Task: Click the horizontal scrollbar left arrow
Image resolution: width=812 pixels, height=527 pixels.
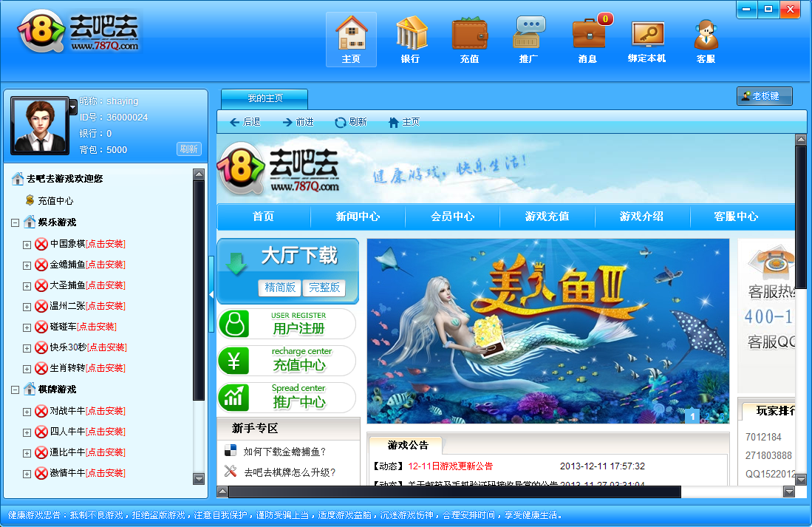Action: (x=222, y=492)
